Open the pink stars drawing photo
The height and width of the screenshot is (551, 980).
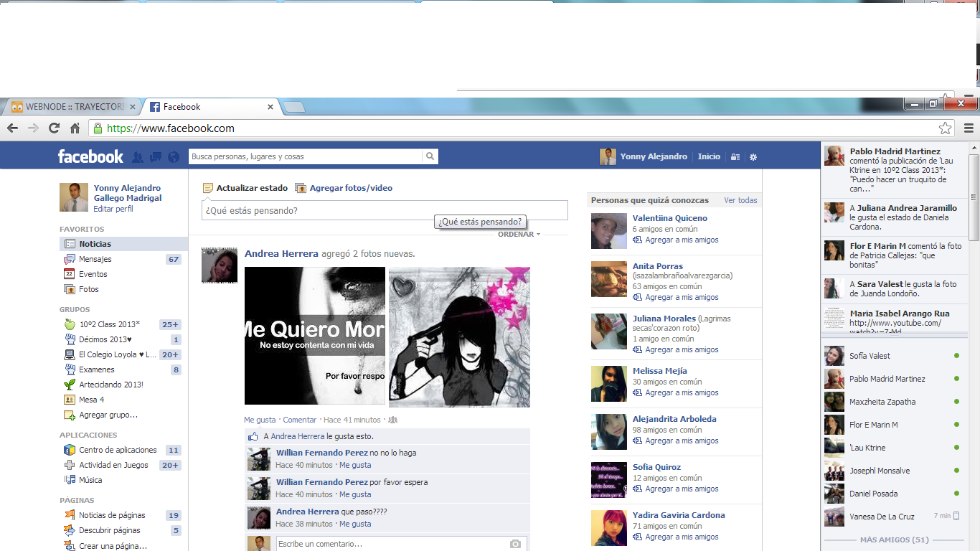(459, 337)
